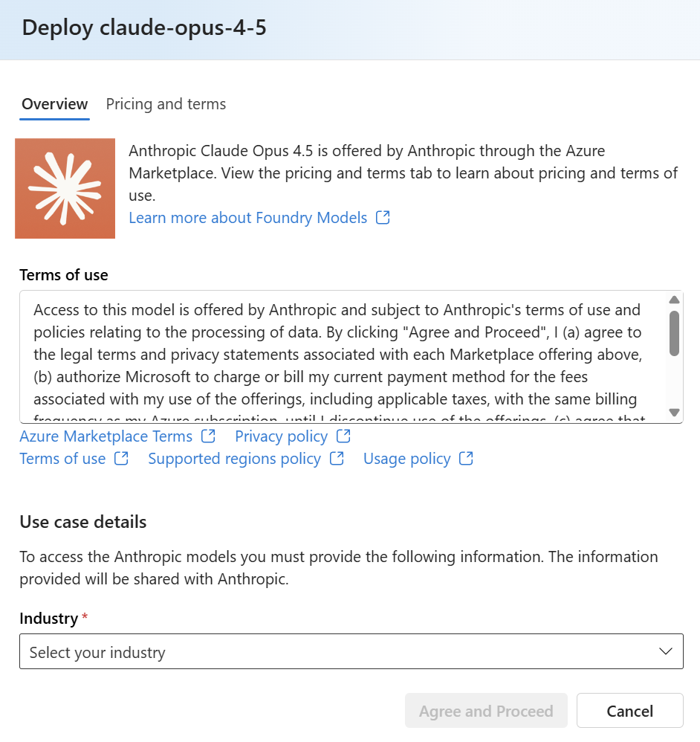
Task: Open the Pricing and terms tab
Action: 166,104
